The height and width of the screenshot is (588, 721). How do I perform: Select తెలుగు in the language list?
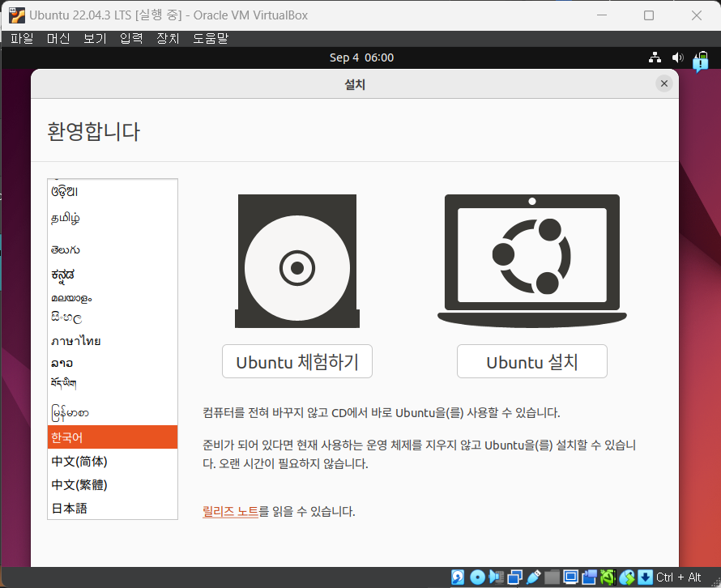(x=113, y=249)
